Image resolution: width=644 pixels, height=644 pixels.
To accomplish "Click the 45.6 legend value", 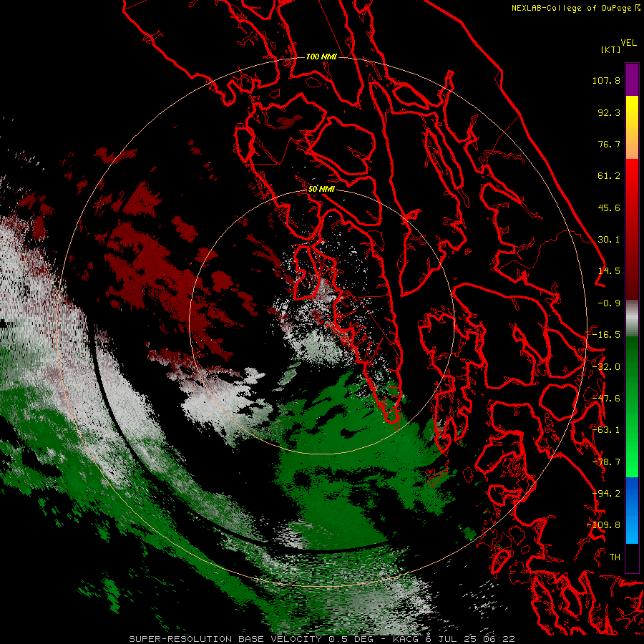I will click(609, 208).
